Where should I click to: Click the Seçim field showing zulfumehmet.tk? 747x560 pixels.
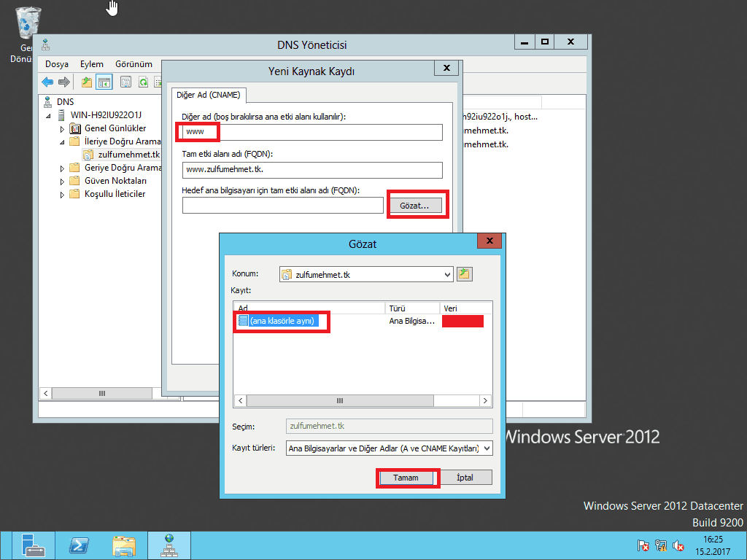390,426
